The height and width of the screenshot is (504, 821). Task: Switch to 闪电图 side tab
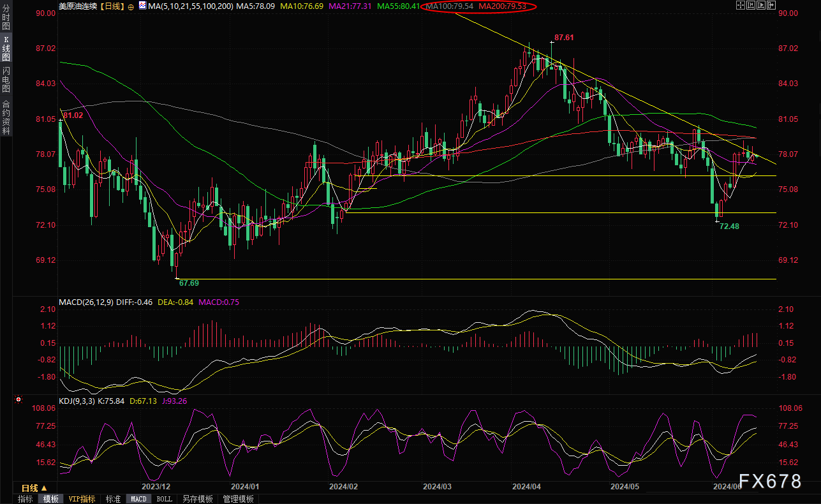pyautogui.click(x=6, y=80)
